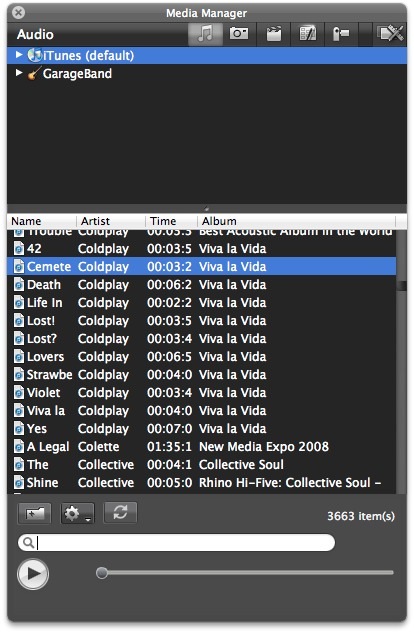Open the Movies clapperboard tab
The width and height of the screenshot is (414, 633).
tap(274, 34)
